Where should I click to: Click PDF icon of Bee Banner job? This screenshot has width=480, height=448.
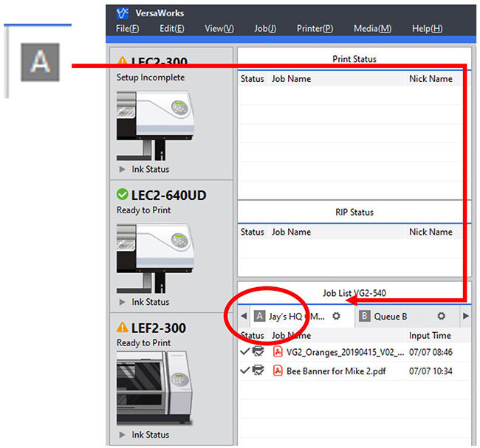(278, 371)
